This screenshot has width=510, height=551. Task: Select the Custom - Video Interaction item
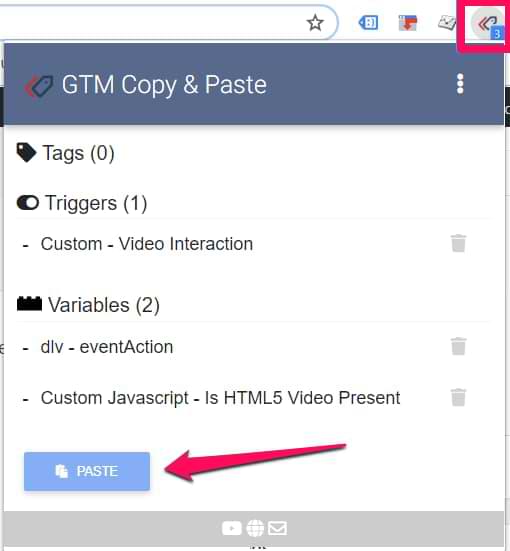click(147, 244)
